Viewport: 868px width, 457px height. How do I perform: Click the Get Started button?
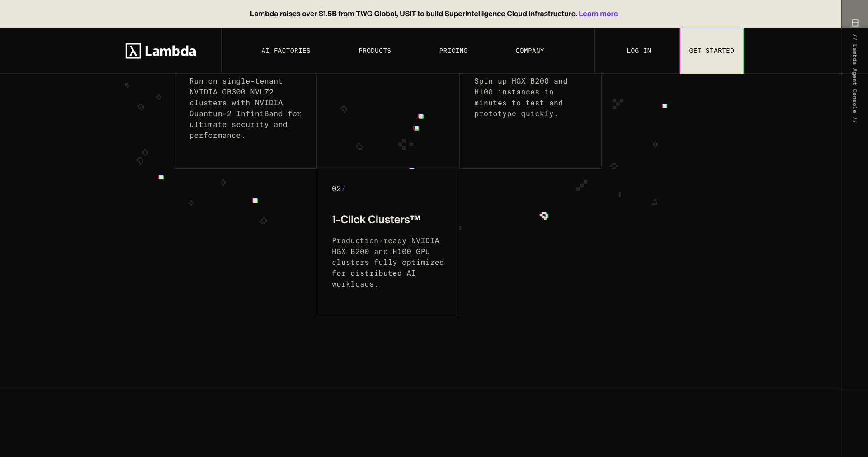click(712, 51)
